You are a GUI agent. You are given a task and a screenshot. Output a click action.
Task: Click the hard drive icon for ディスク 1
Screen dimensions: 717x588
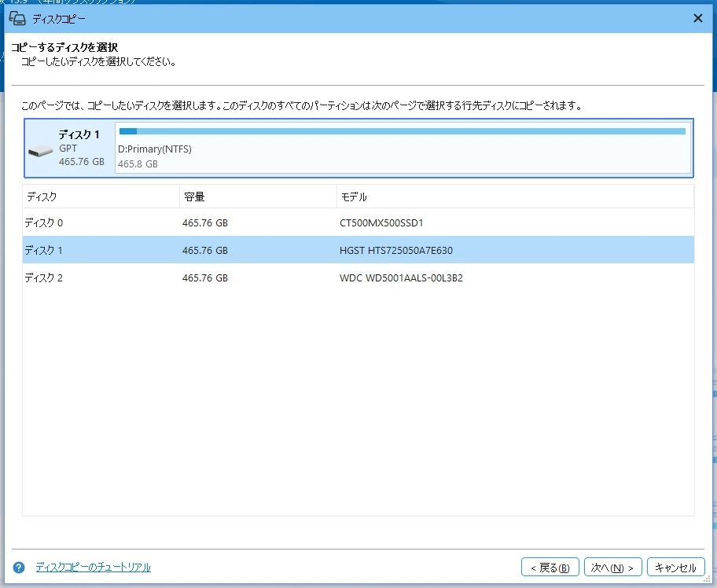click(40, 150)
